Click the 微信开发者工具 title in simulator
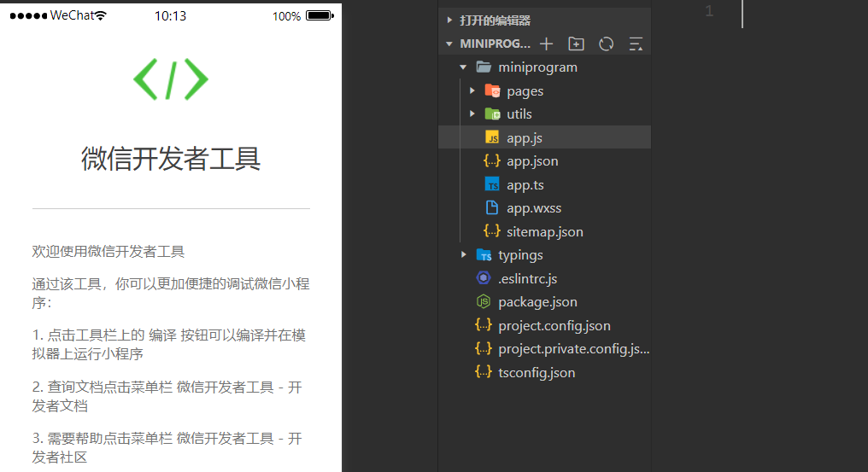This screenshot has width=868, height=472. [171, 158]
